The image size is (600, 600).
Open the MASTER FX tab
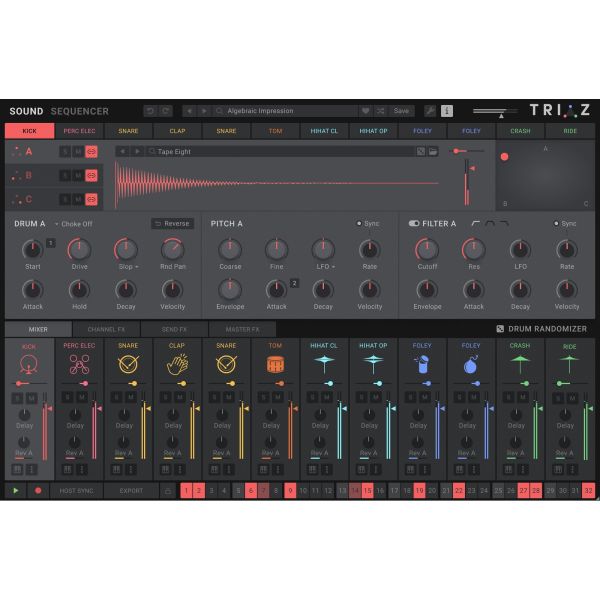[242, 329]
